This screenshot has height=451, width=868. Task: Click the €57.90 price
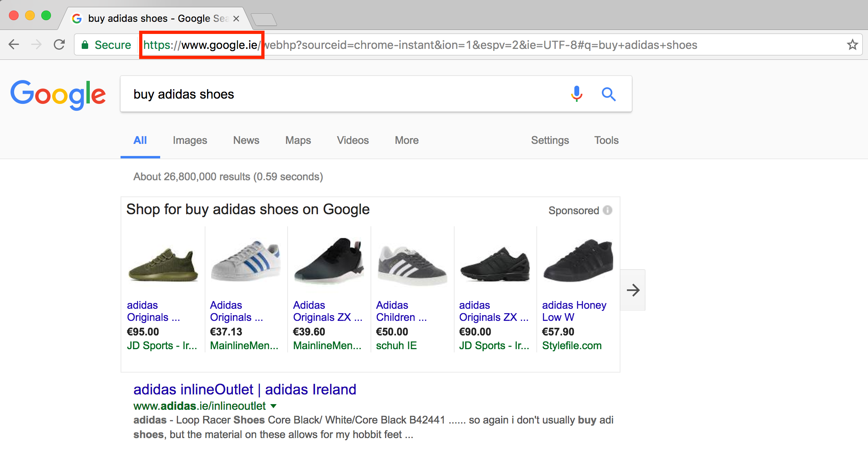(558, 332)
